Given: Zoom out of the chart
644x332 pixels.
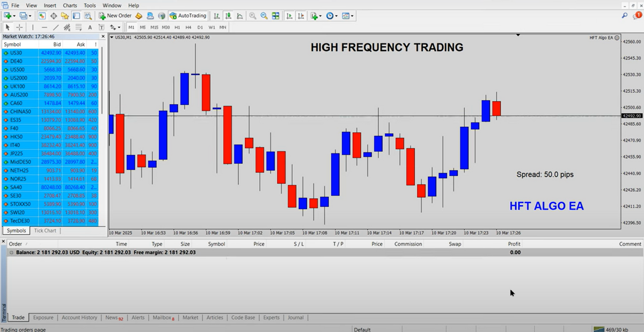Looking at the screenshot, I should [x=264, y=16].
